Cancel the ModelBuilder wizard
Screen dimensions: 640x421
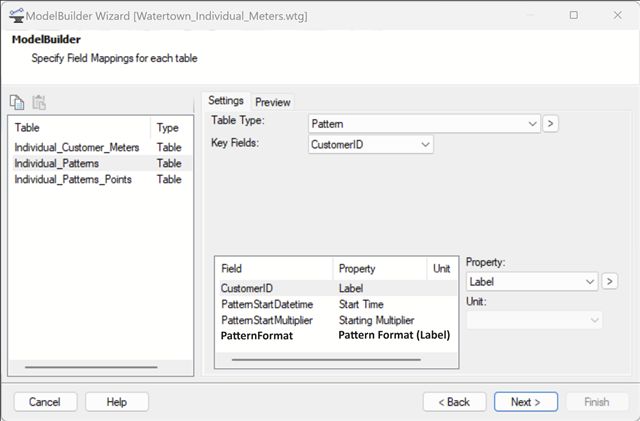pos(45,402)
